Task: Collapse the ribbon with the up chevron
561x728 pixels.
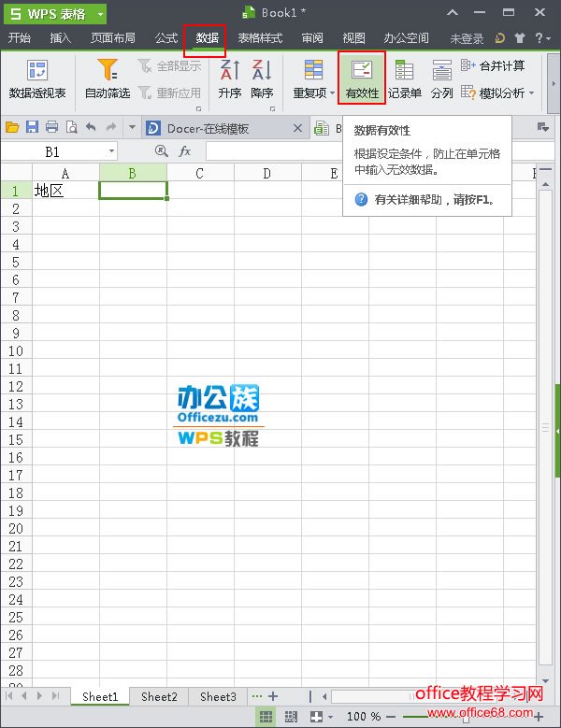Action: [453, 13]
